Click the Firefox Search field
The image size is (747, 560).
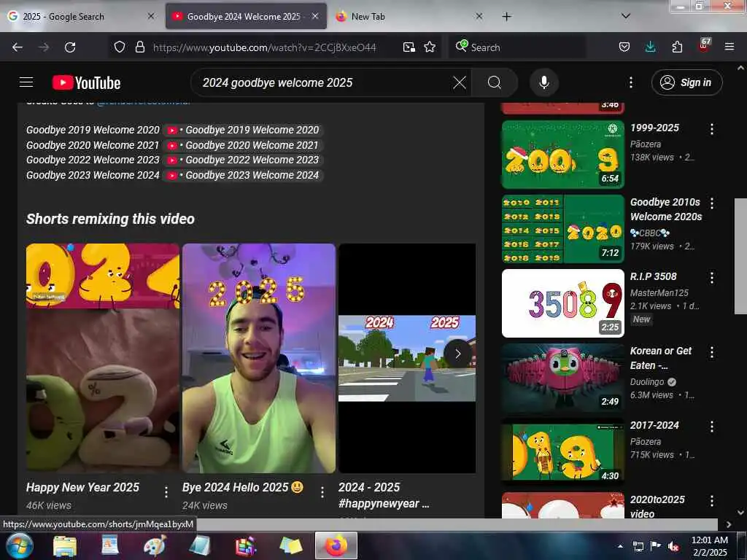(517, 47)
